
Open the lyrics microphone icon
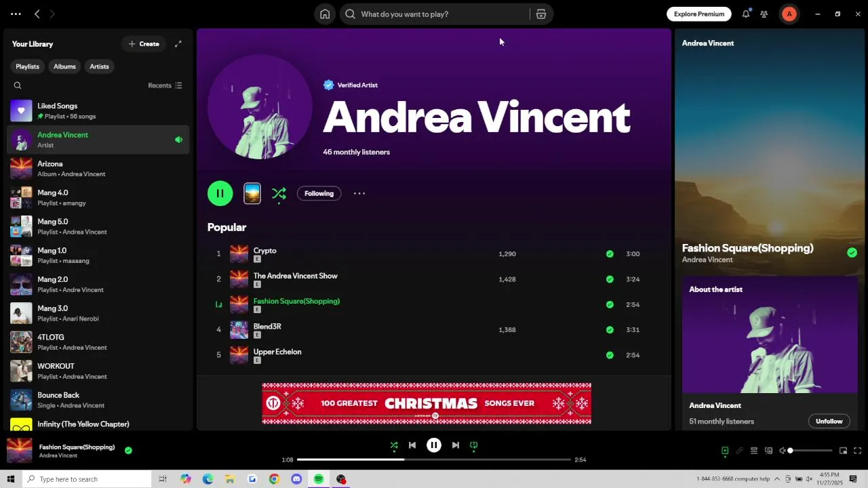[x=740, y=451]
